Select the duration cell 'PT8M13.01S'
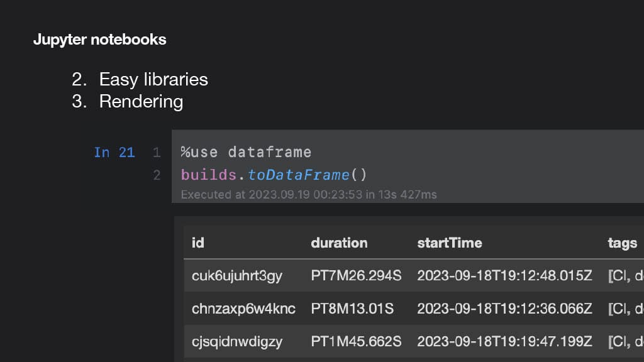The height and width of the screenshot is (362, 644). point(352,309)
